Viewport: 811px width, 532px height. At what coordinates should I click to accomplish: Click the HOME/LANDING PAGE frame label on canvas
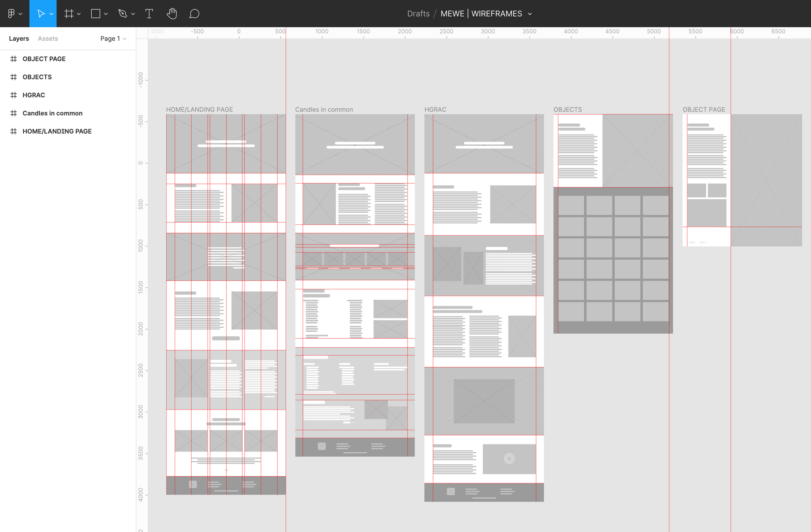click(x=199, y=110)
